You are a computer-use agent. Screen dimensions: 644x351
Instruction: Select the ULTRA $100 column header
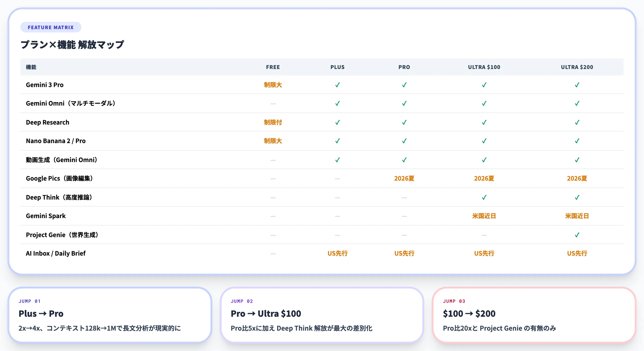(484, 67)
